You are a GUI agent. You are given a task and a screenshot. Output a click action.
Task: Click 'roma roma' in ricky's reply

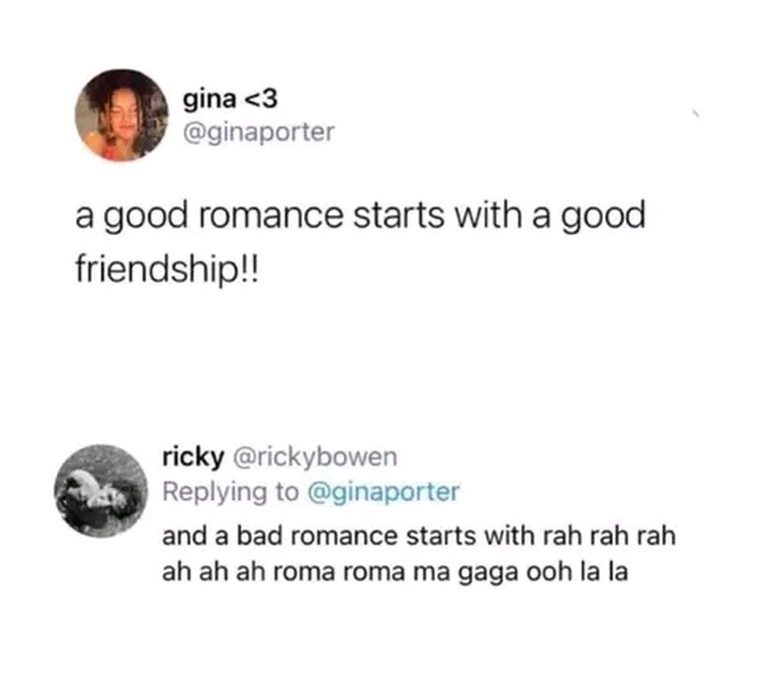coord(339,571)
